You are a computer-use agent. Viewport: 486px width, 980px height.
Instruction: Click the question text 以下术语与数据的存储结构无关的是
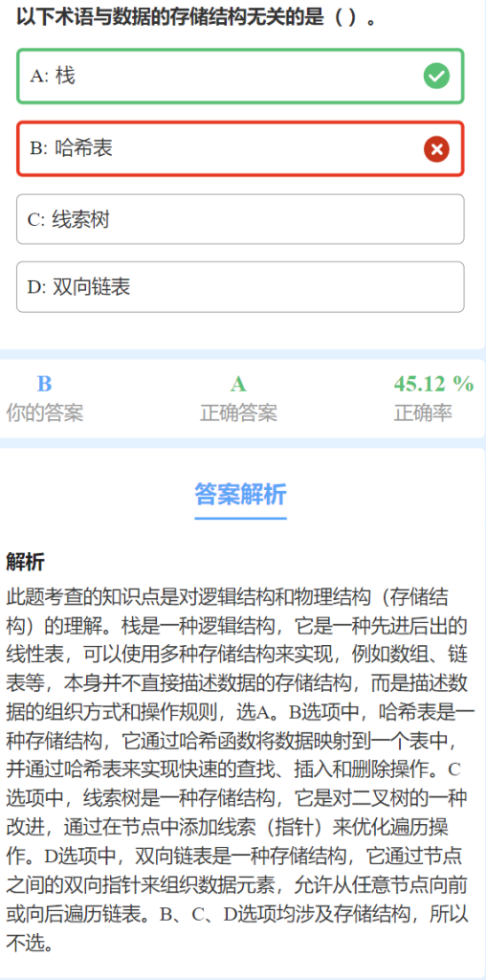tap(172, 17)
